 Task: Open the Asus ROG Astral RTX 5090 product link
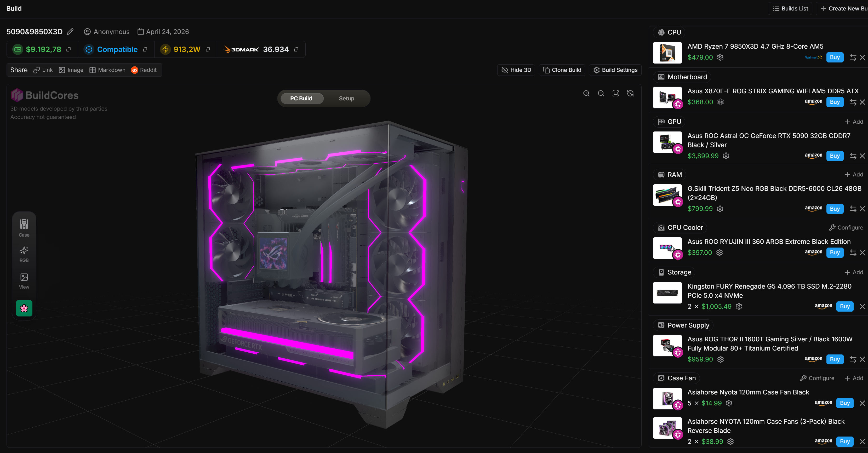point(769,140)
